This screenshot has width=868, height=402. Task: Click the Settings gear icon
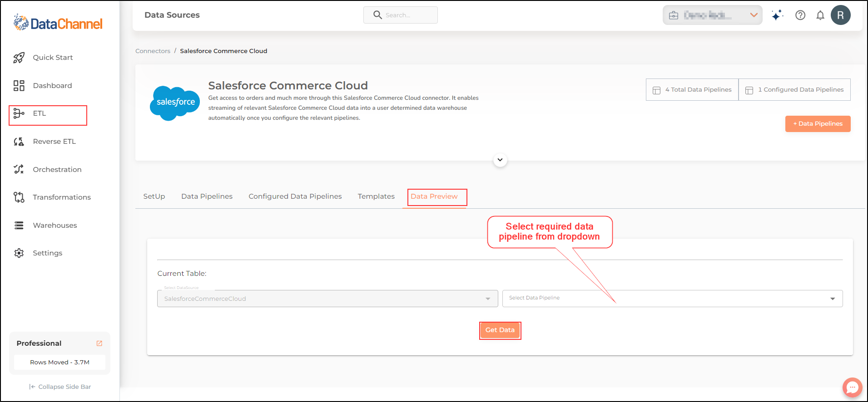point(19,253)
